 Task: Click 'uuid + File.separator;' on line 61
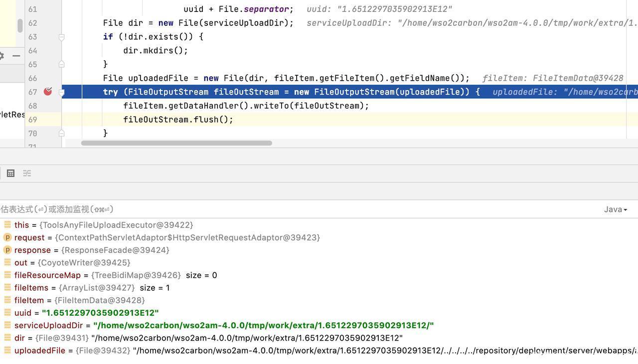[238, 9]
